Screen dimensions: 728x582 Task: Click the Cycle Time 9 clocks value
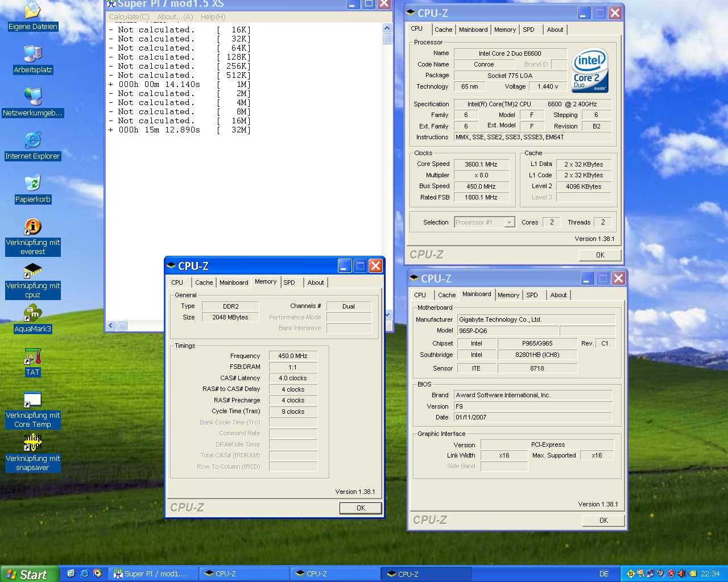[x=293, y=411]
